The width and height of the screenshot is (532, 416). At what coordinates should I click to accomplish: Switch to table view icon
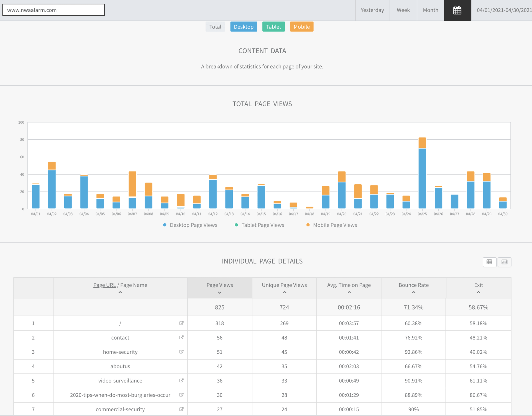click(489, 262)
